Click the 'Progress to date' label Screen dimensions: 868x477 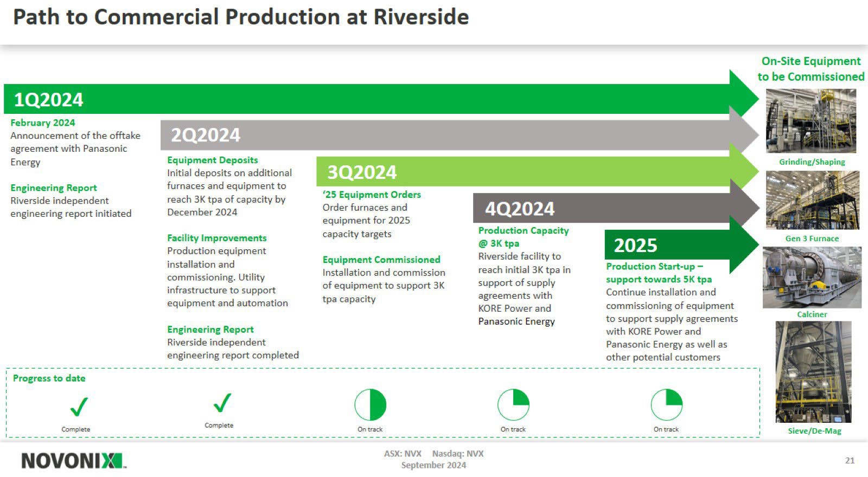click(x=49, y=378)
